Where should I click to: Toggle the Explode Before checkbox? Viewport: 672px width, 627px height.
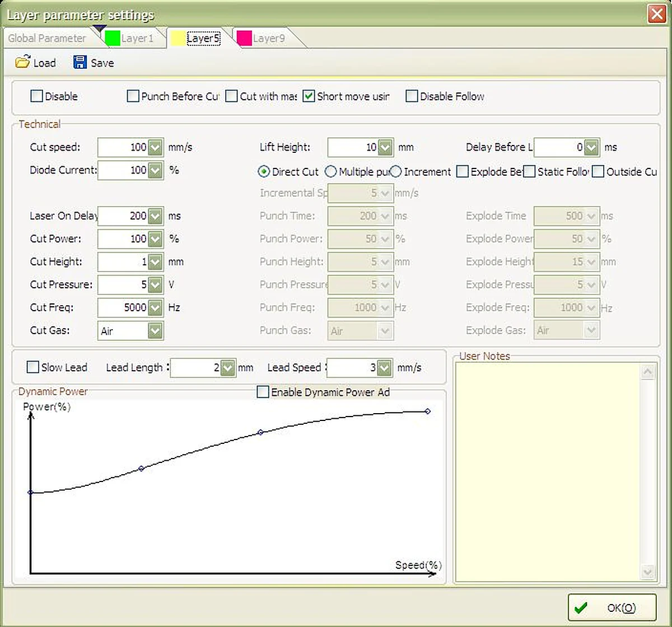pos(462,171)
